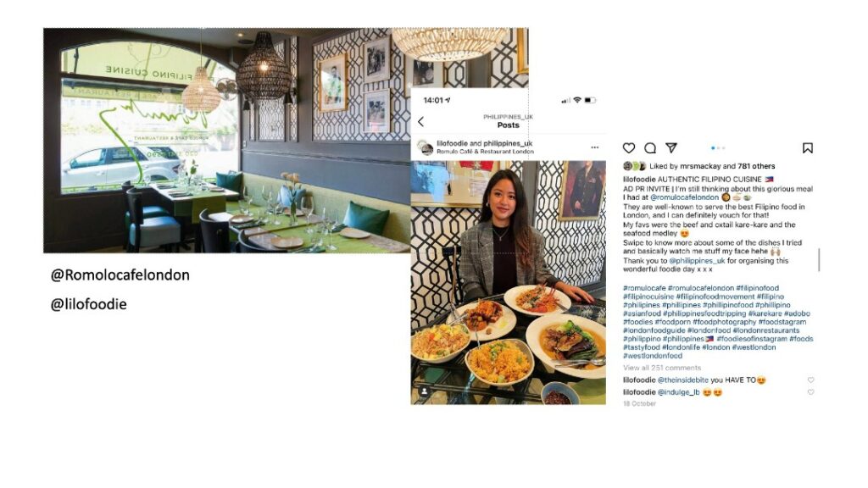Tap the heart like icon

pyautogui.click(x=628, y=147)
